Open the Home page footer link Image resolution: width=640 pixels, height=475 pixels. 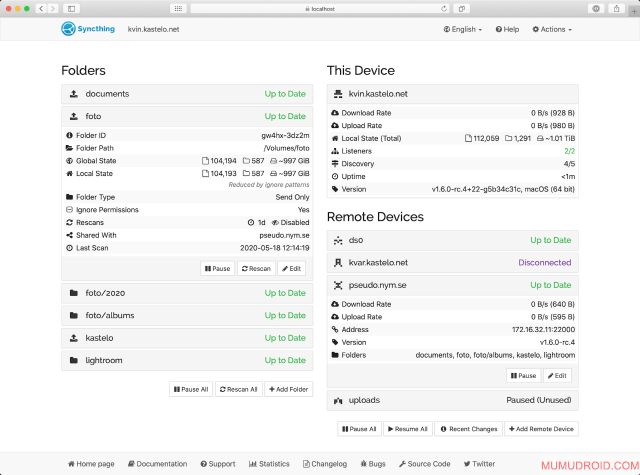click(x=91, y=464)
